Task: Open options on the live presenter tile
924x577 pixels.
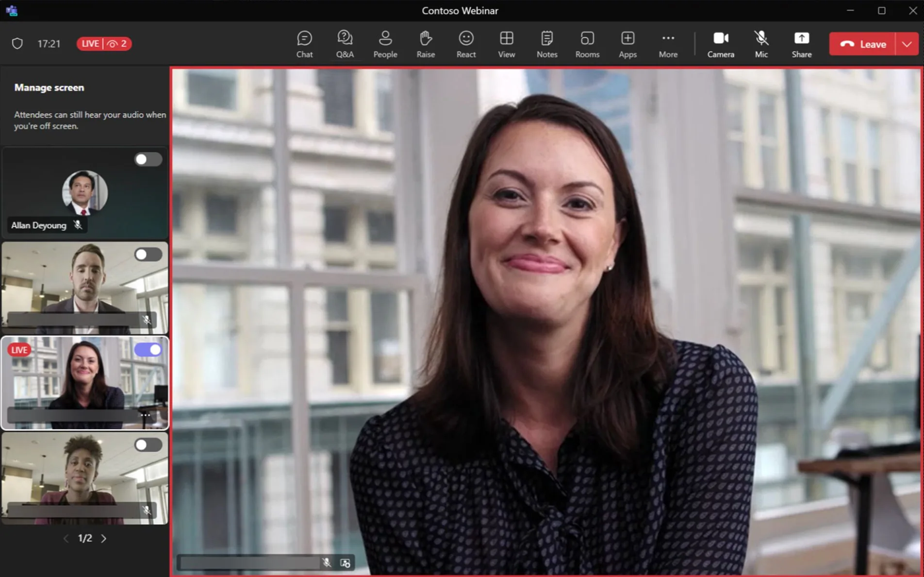Action: pyautogui.click(x=146, y=415)
